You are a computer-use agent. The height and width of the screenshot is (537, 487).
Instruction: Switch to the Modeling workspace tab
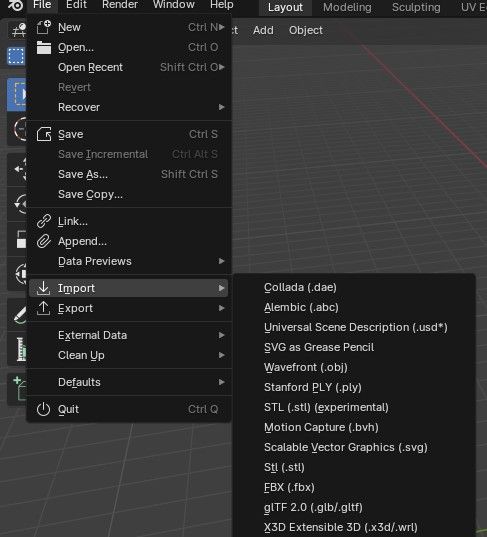pyautogui.click(x=347, y=7)
